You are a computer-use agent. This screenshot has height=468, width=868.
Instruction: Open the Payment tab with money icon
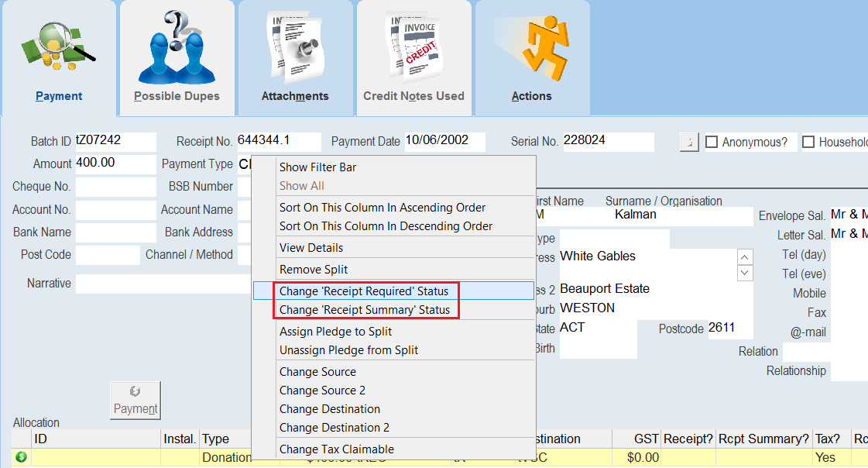(59, 58)
